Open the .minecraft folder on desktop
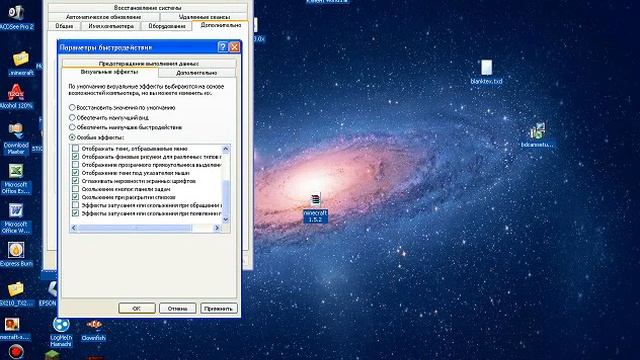640x360 pixels. (21, 64)
